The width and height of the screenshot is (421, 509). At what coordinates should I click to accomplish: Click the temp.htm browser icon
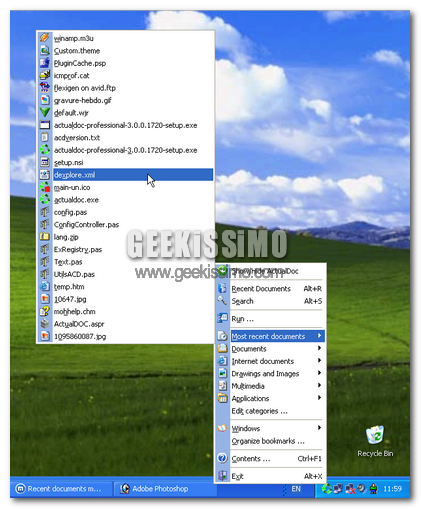click(45, 286)
